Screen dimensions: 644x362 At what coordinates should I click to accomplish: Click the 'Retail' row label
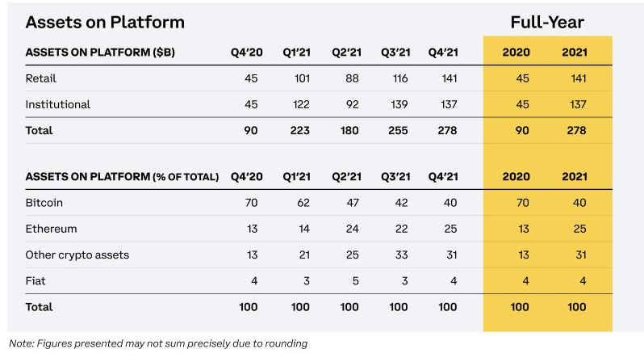click(x=40, y=78)
